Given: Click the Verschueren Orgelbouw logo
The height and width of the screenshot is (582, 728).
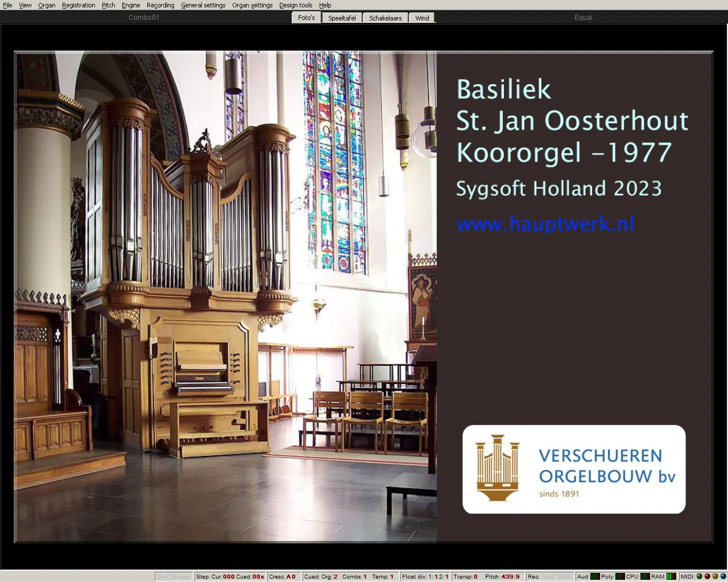Looking at the screenshot, I should (574, 469).
